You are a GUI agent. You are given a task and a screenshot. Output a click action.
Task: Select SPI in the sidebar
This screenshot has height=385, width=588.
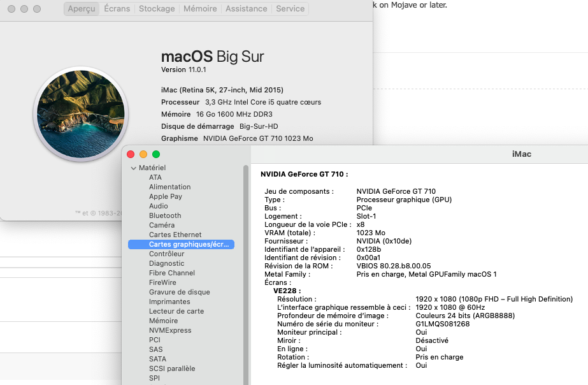(x=154, y=378)
